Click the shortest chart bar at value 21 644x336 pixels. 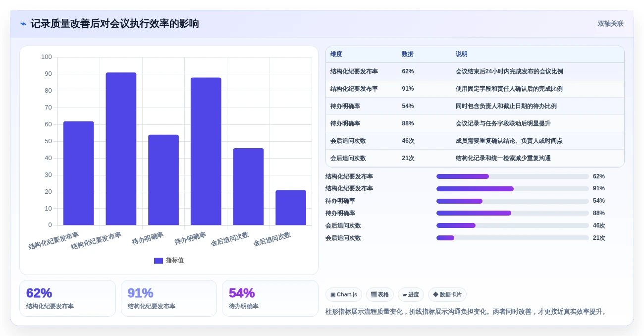pos(291,208)
